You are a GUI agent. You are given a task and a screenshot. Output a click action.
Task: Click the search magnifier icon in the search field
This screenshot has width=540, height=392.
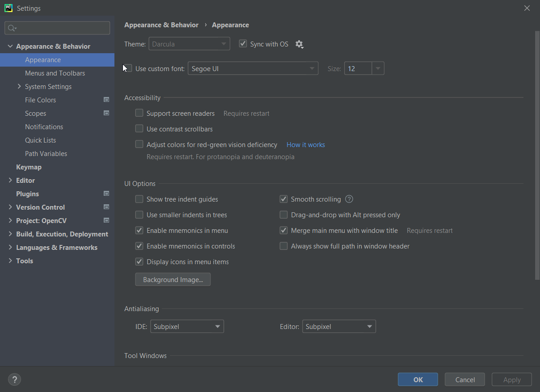click(12, 28)
